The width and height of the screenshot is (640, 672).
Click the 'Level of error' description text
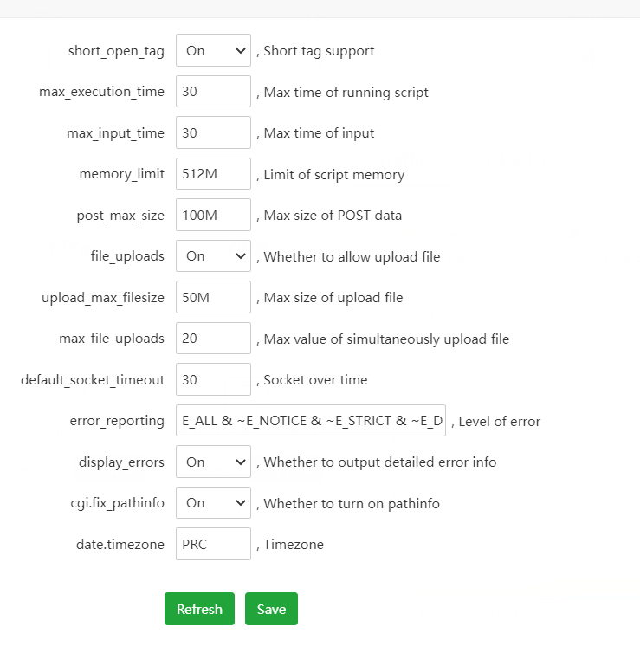click(499, 422)
